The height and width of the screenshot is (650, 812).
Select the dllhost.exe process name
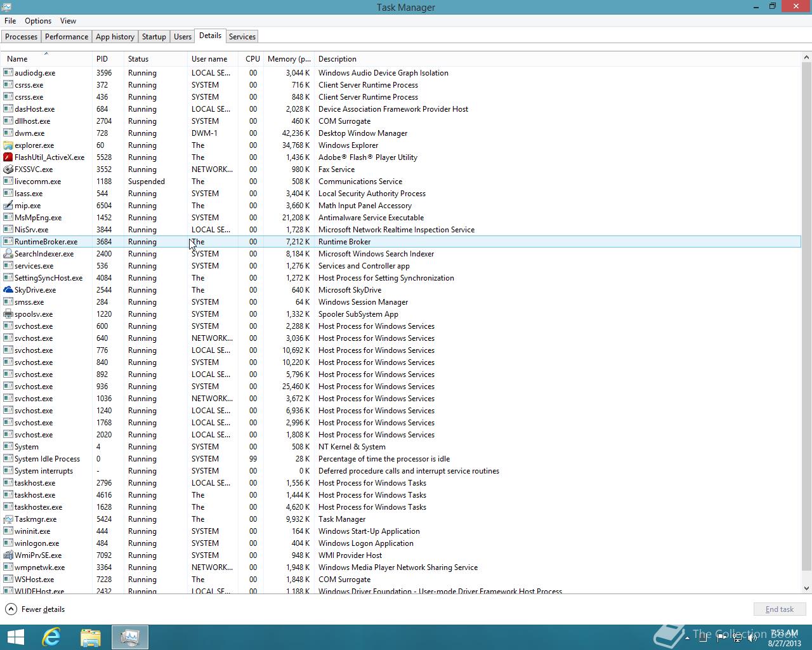click(x=32, y=121)
